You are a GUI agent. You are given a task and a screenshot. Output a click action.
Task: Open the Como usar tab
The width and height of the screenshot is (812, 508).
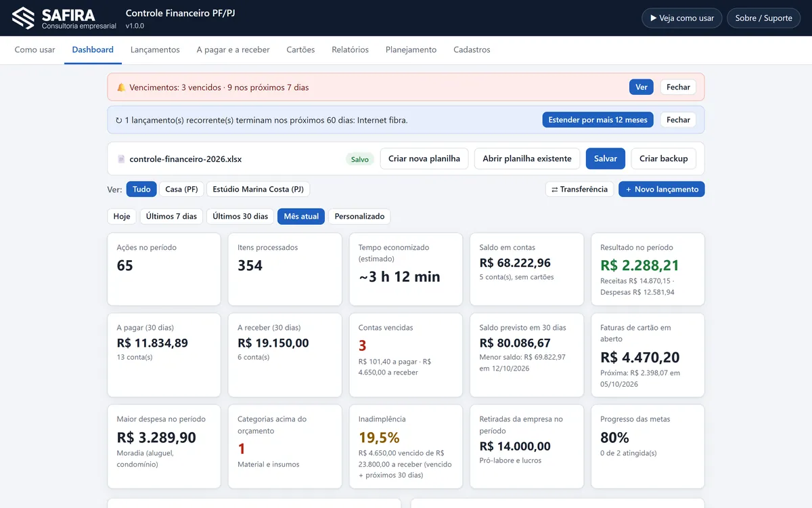35,49
